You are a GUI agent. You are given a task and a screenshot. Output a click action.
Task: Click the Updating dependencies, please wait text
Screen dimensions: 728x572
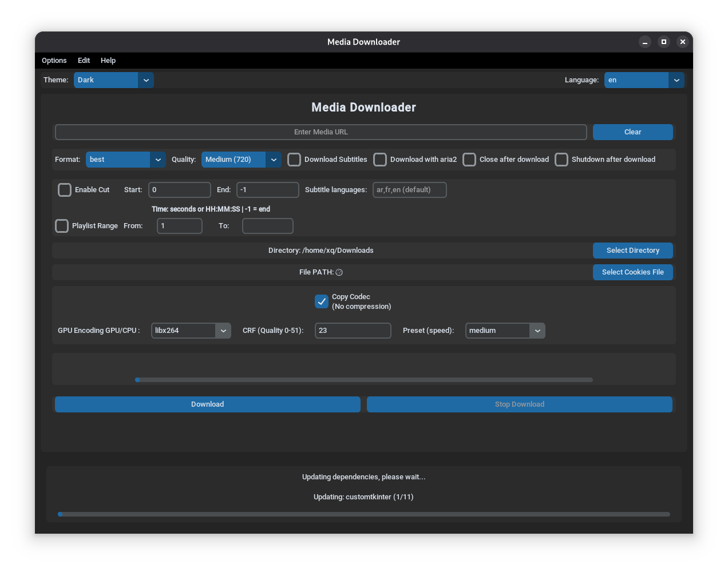pos(364,477)
